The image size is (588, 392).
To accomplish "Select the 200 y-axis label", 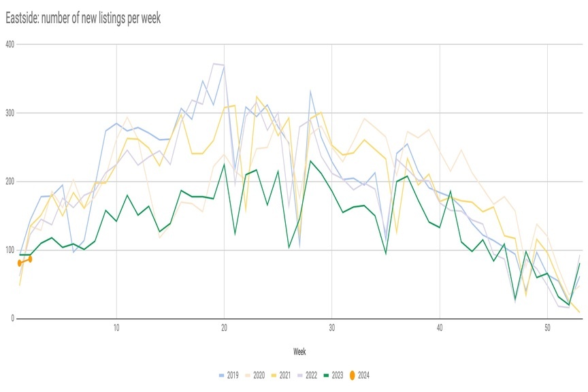I will 10,182.
